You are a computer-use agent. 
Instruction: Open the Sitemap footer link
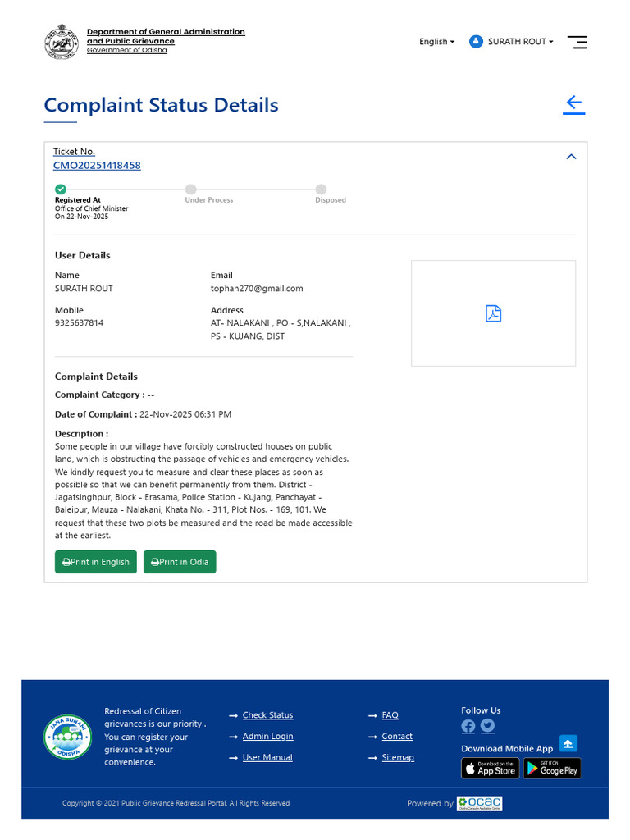tap(398, 757)
